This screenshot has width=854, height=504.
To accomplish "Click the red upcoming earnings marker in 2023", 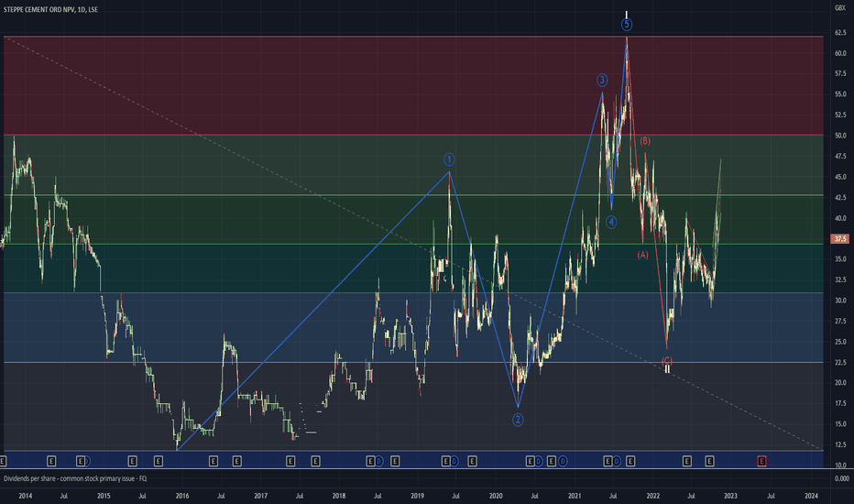I will coord(761,462).
